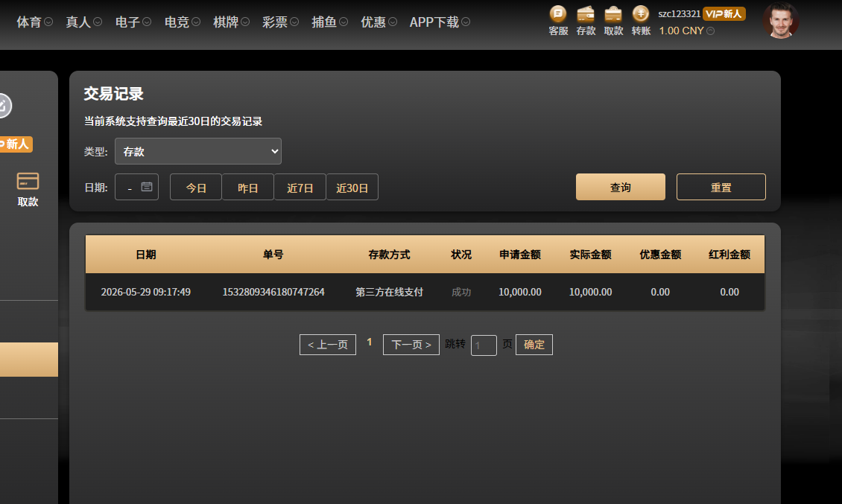Screen dimensions: 842x504
Task: Select the 今日 date filter
Action: pyautogui.click(x=196, y=188)
